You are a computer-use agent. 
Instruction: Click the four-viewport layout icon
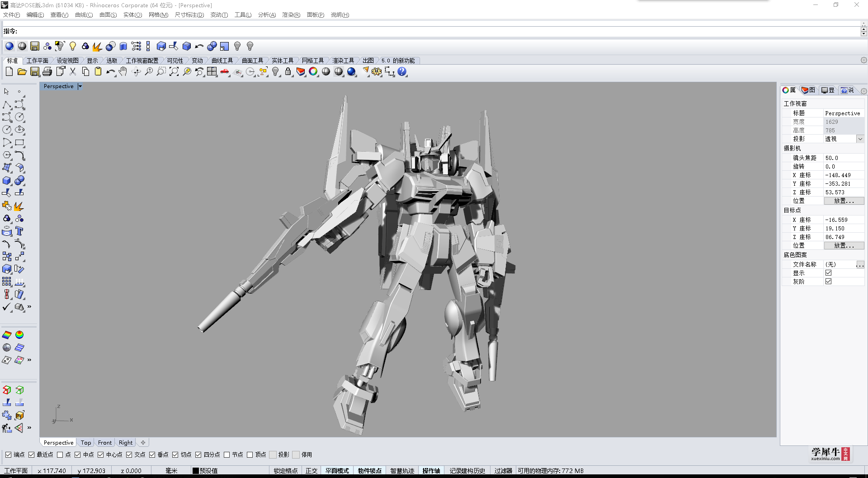[x=212, y=71]
